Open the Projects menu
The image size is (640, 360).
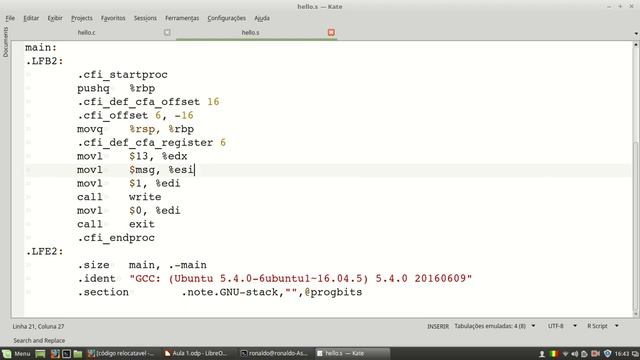pyautogui.click(x=82, y=18)
